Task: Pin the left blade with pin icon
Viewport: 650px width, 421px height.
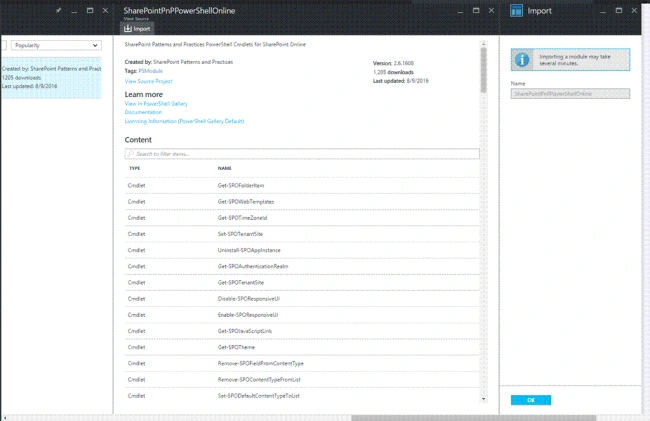Action: point(58,10)
